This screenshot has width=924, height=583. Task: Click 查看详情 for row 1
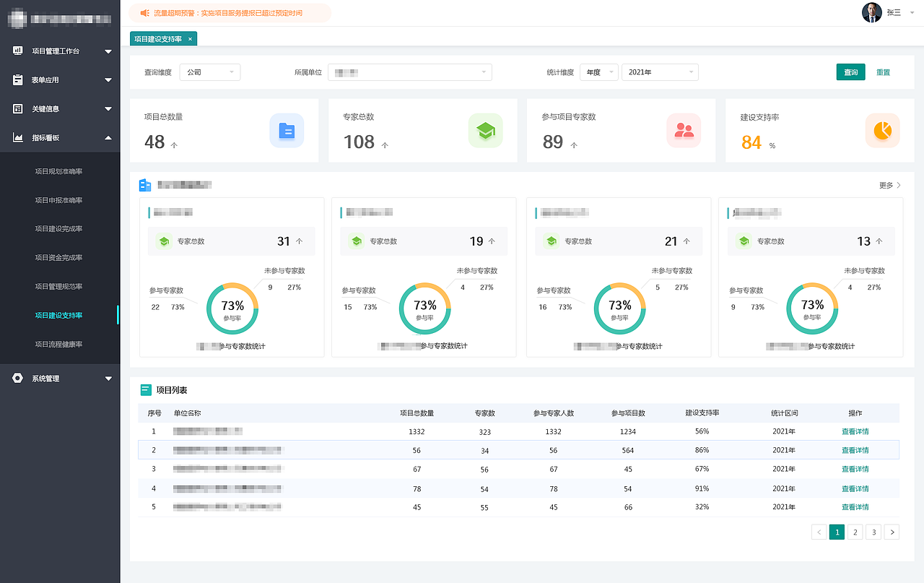coord(855,431)
